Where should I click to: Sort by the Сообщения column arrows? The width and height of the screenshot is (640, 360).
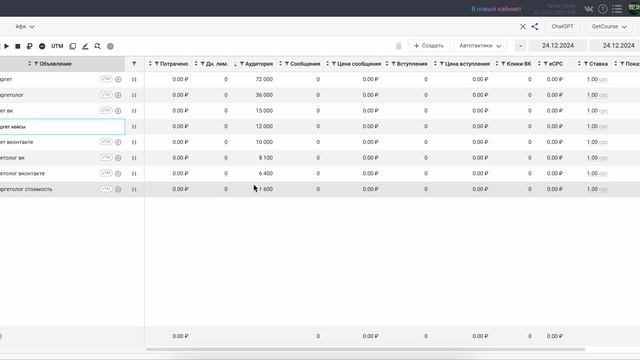(280, 64)
